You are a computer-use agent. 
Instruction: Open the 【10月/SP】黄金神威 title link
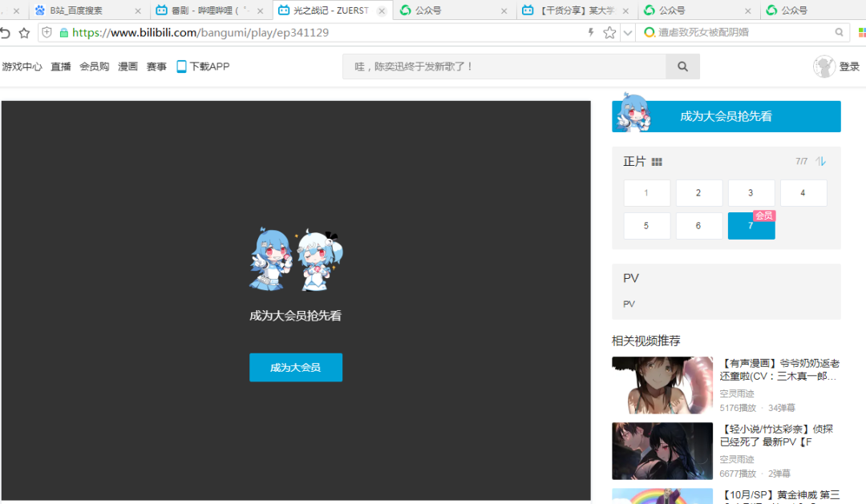coord(781,496)
